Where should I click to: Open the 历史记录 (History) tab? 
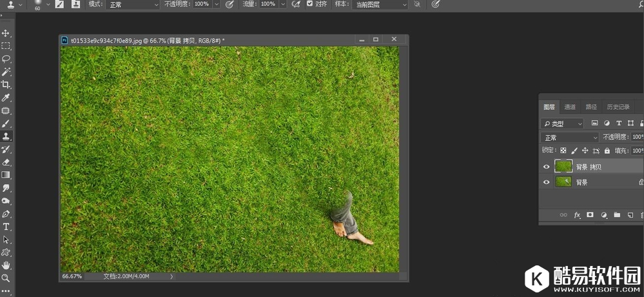tap(618, 107)
